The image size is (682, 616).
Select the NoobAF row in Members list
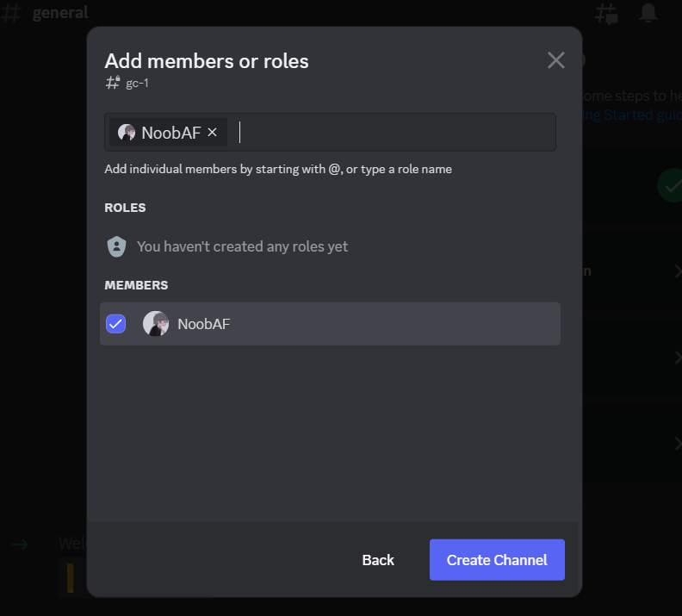(344, 324)
